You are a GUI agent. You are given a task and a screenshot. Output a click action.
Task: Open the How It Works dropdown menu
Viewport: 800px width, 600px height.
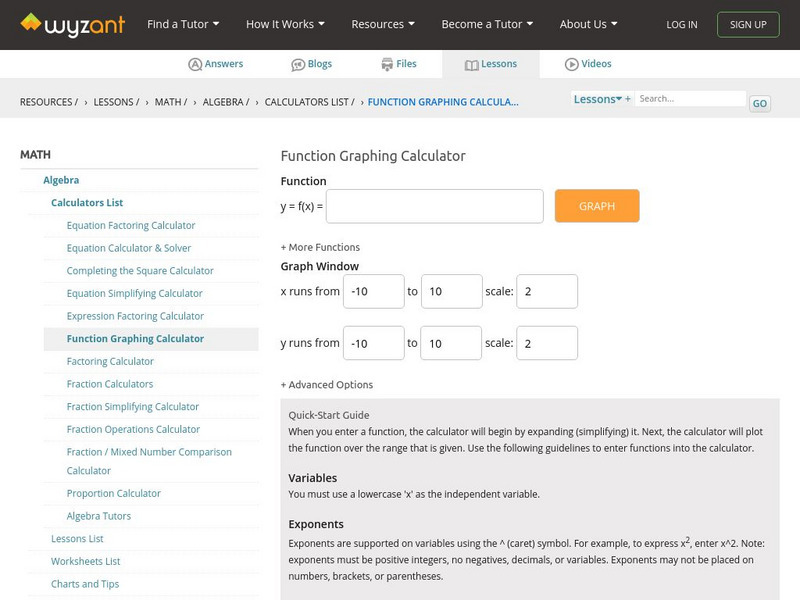285,24
